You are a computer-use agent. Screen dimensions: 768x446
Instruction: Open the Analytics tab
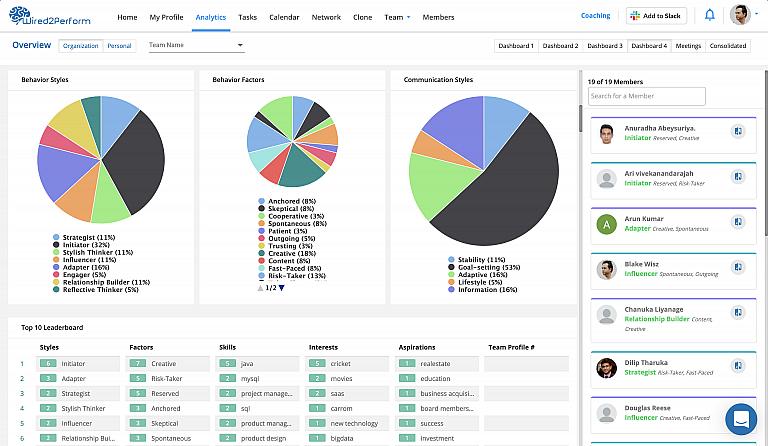[211, 17]
